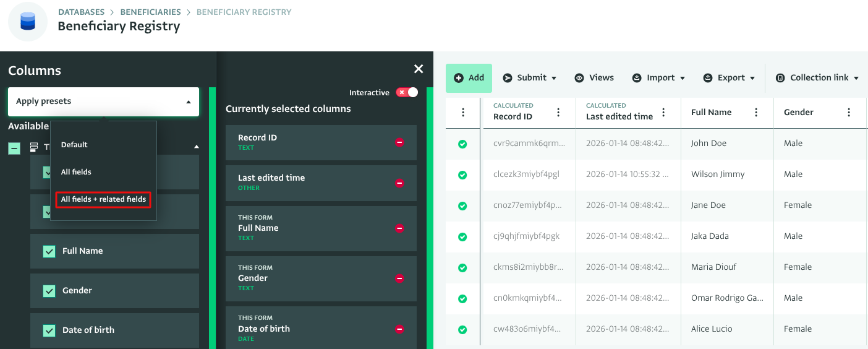The image size is (868, 349).
Task: Click the database icon beside Beneficiary Registry
Action: (28, 22)
